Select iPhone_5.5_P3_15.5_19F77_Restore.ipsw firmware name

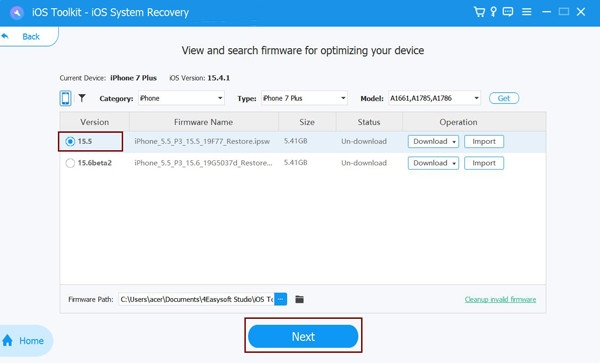(202, 142)
